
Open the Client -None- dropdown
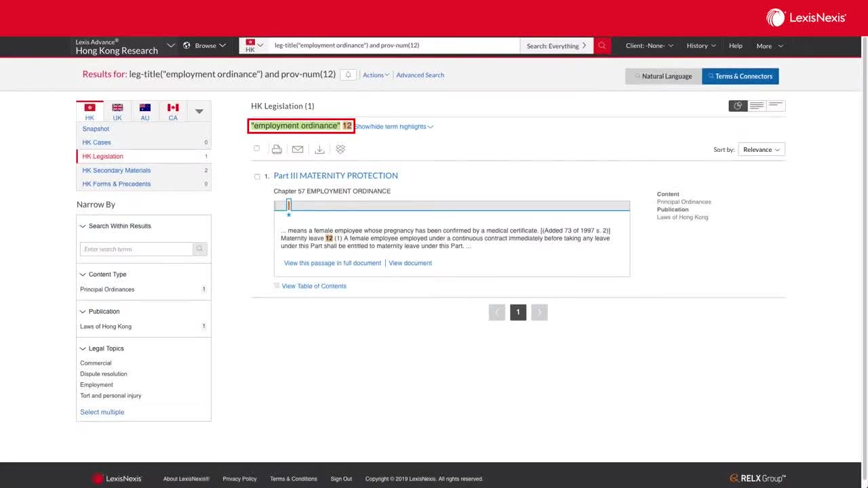coord(650,45)
